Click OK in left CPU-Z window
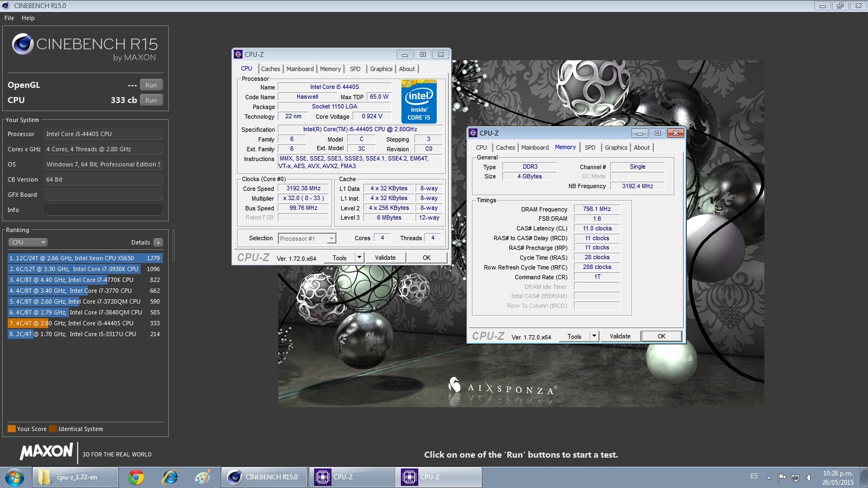Screen dimensions: 868x488 tap(427, 258)
